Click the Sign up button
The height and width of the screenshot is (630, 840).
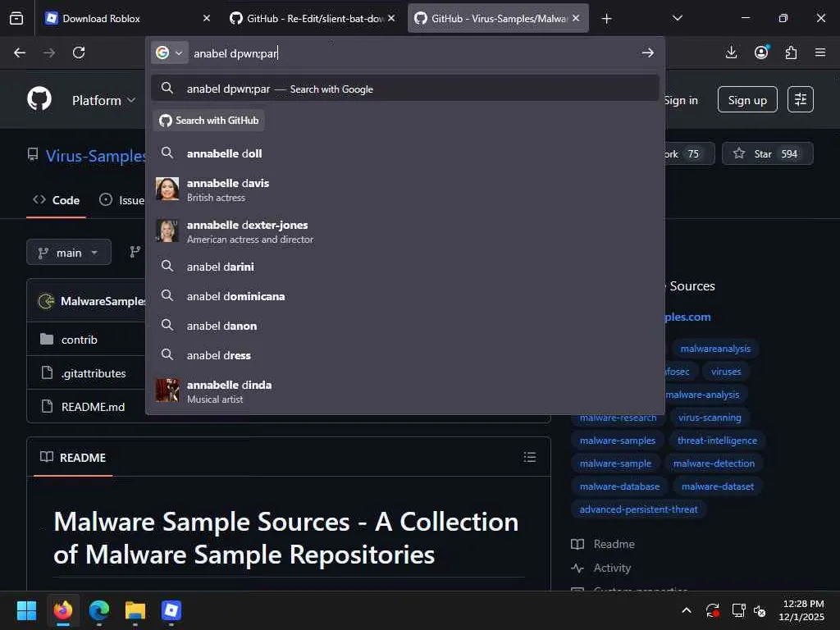(747, 99)
